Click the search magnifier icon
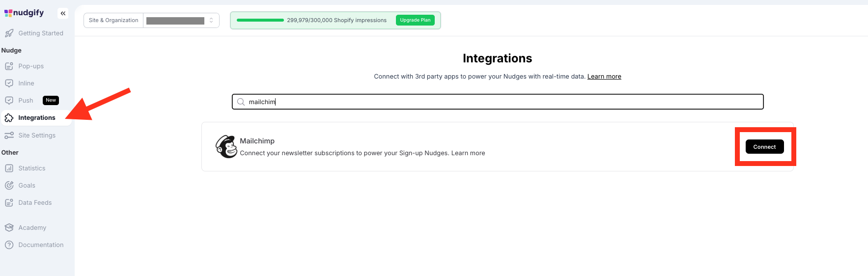 [241, 102]
